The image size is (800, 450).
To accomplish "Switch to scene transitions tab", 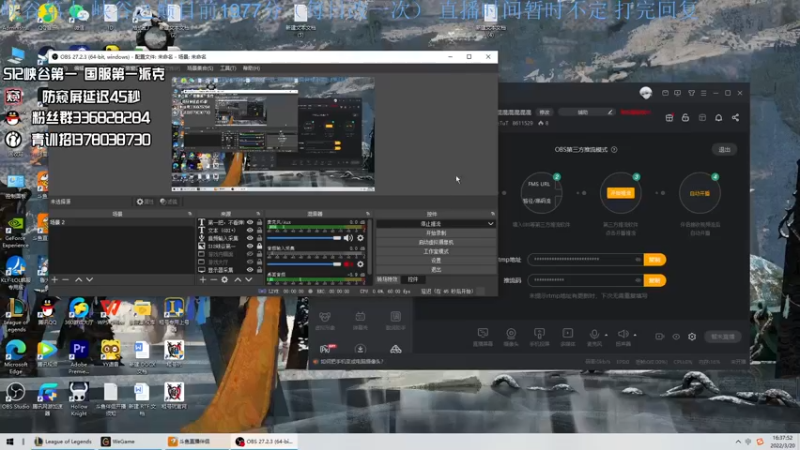I will point(387,280).
